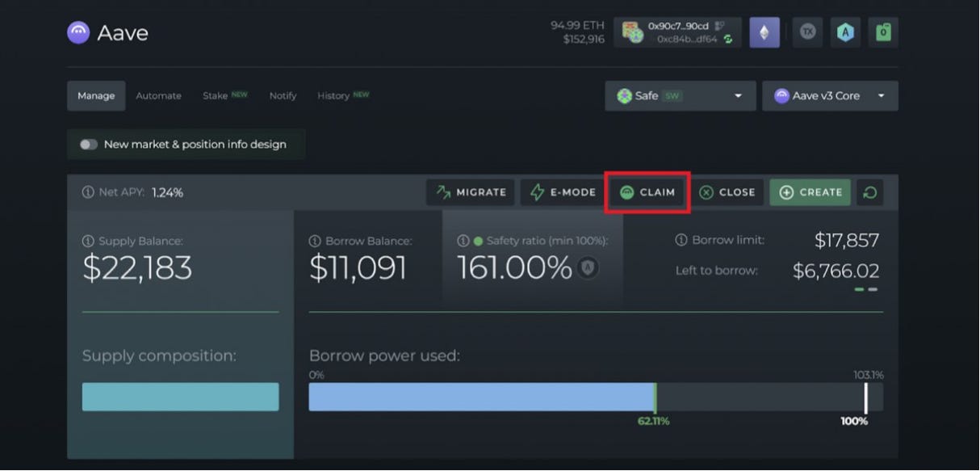Click the MIGRATE button
The height and width of the screenshot is (471, 980).
[471, 192]
